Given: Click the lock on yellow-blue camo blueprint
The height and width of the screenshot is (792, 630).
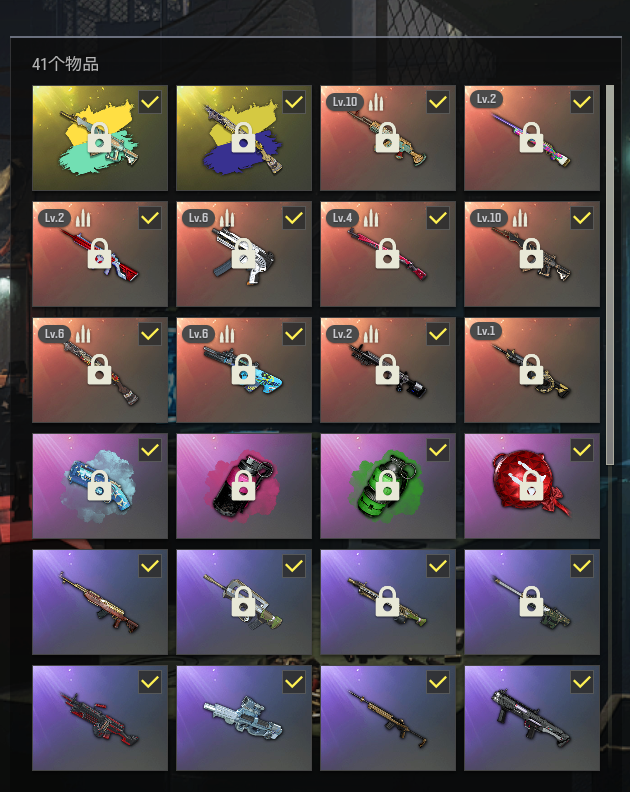Looking at the screenshot, I should coord(244,137).
